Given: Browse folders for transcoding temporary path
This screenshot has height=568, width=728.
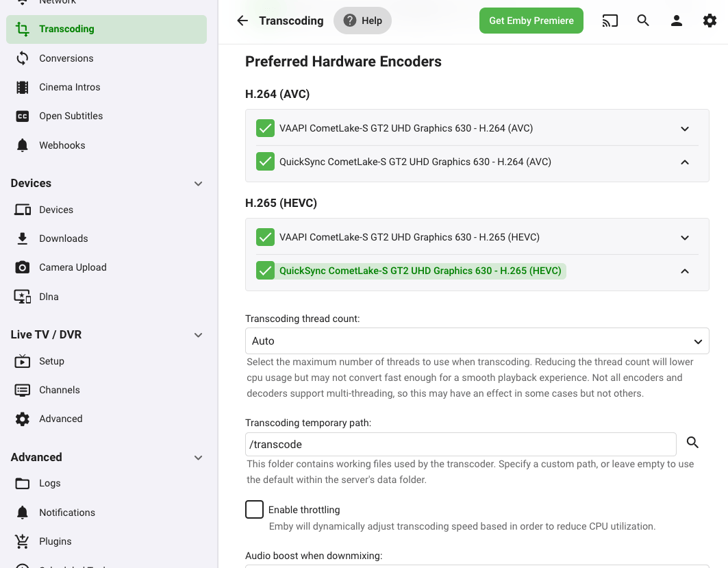Looking at the screenshot, I should [x=692, y=443].
